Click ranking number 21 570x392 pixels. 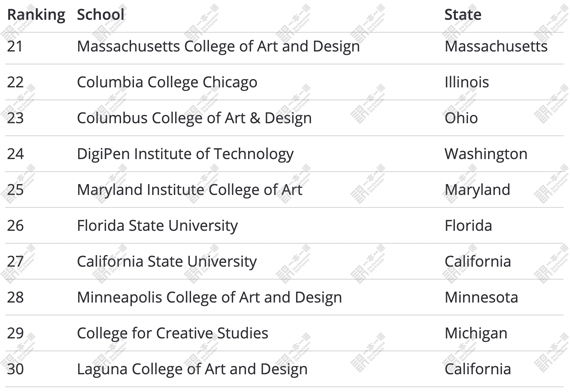(15, 47)
